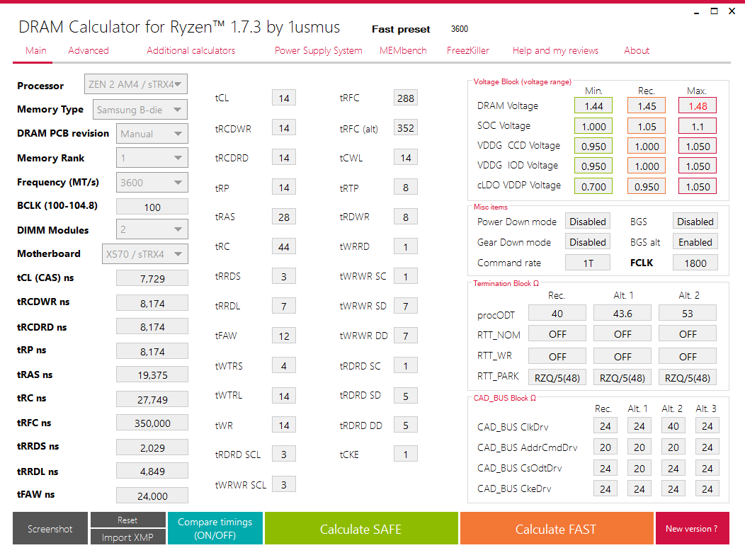This screenshot has height=560, width=745.
Task: Click the tCKE value 1
Action: [406, 454]
